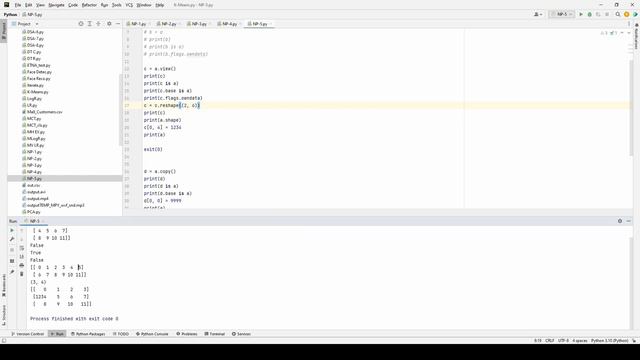Hide the Run panel with minus icon
Image resolution: width=640 pixels, height=360 pixels.
629,221
